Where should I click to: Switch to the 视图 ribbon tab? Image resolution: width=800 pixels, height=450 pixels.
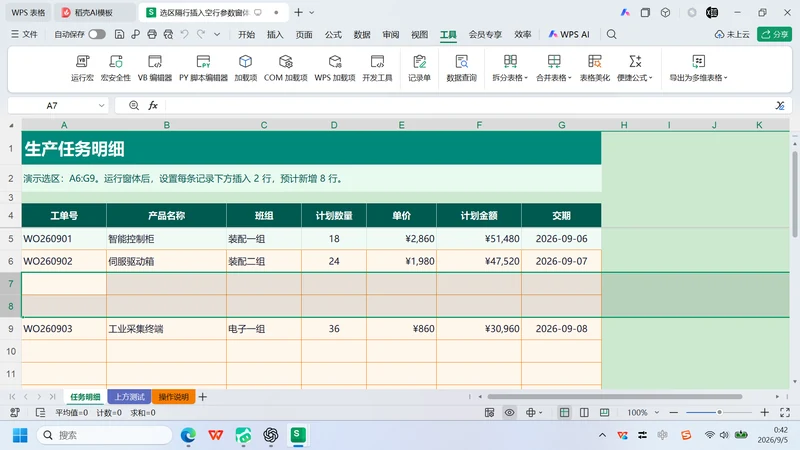pos(419,34)
